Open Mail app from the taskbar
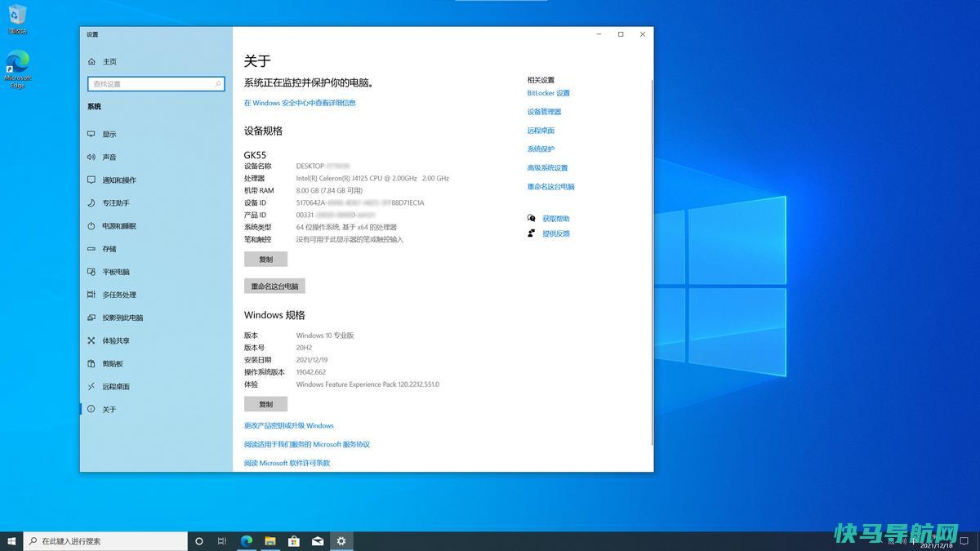Viewport: 980px width, 551px height. coord(318,541)
